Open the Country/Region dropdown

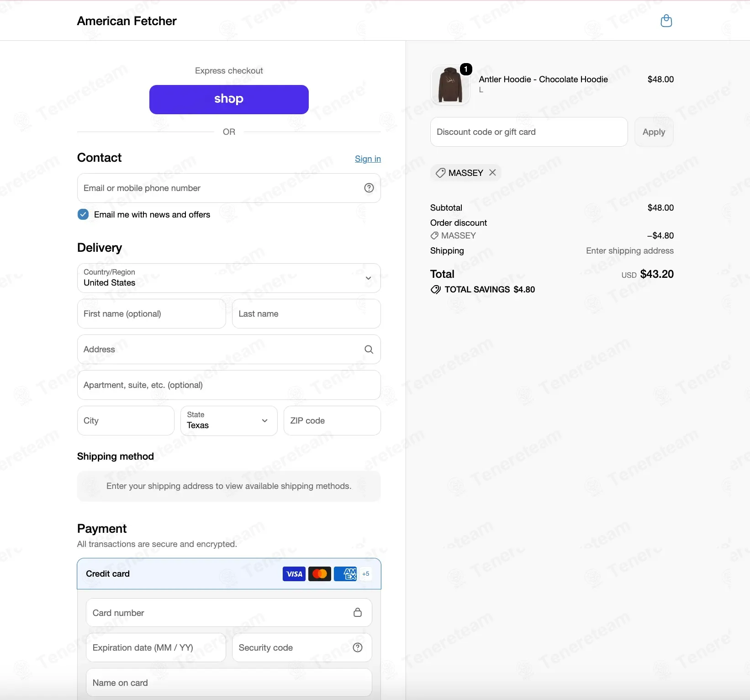(229, 278)
